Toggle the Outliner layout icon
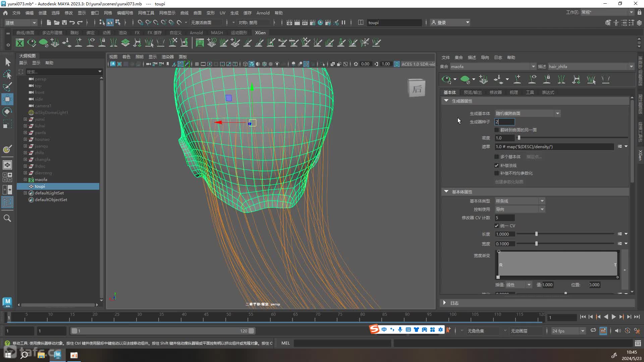Viewport: 644px width, 362px height. click(x=7, y=202)
